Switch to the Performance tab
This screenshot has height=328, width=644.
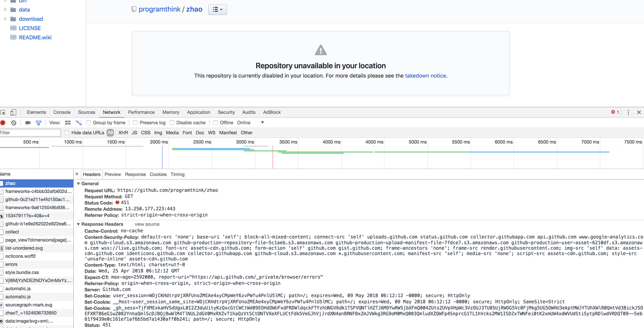[x=141, y=112]
